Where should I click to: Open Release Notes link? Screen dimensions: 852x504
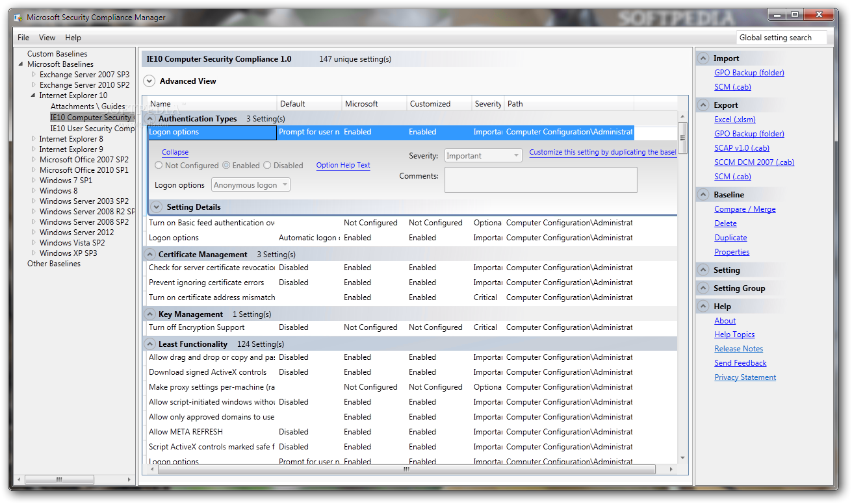pos(738,349)
